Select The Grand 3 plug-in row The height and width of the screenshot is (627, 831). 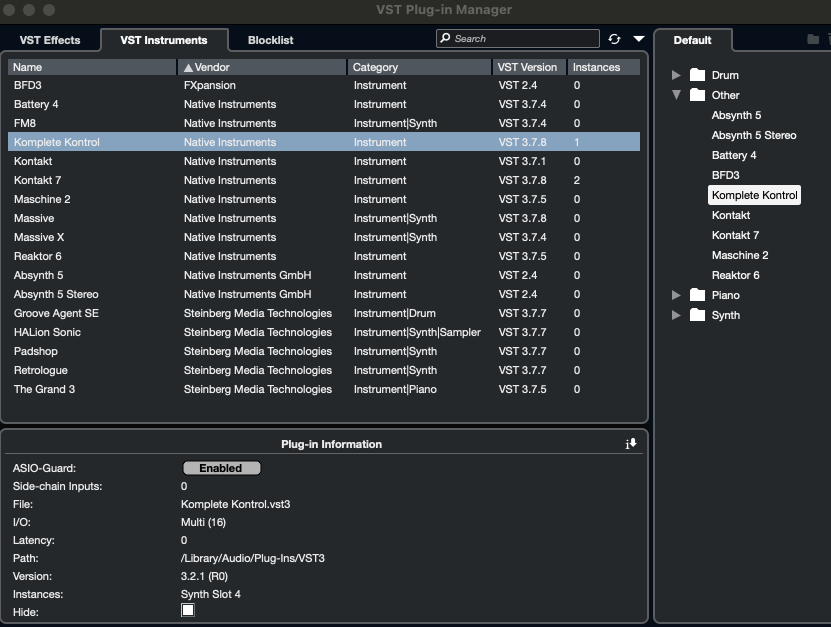(324, 390)
